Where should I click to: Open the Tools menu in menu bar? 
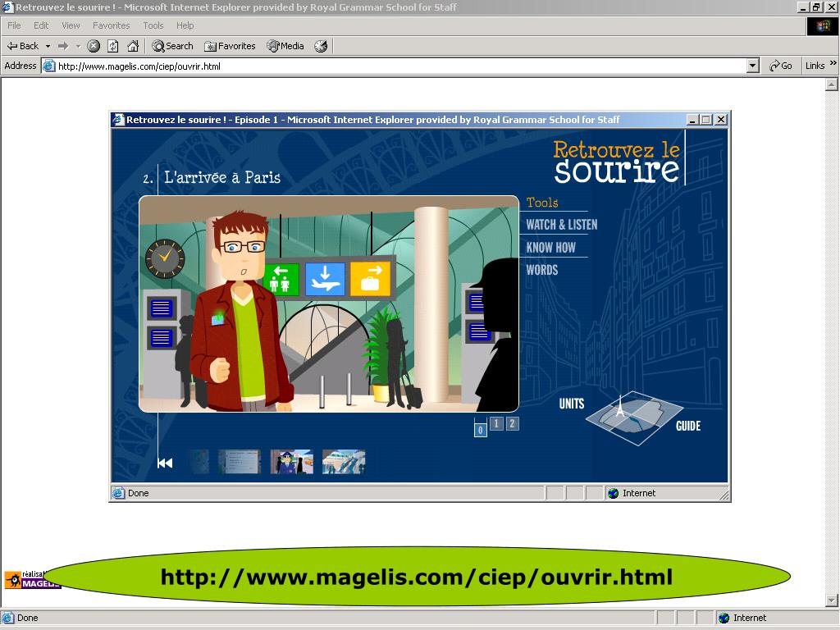[153, 25]
